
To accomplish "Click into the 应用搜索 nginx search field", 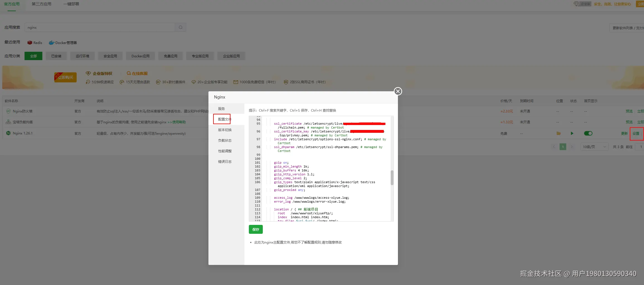I will point(100,27).
